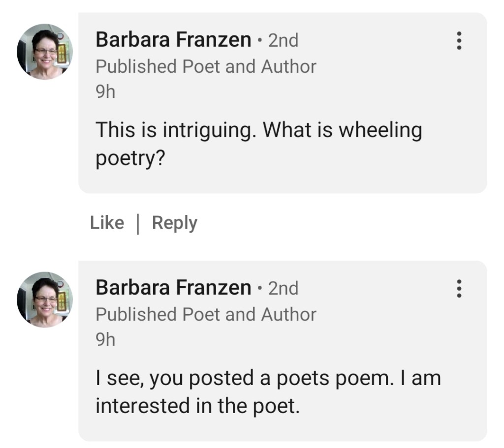Click the word 'poetry?' in the first comment
This screenshot has height=448, width=504.
click(129, 159)
